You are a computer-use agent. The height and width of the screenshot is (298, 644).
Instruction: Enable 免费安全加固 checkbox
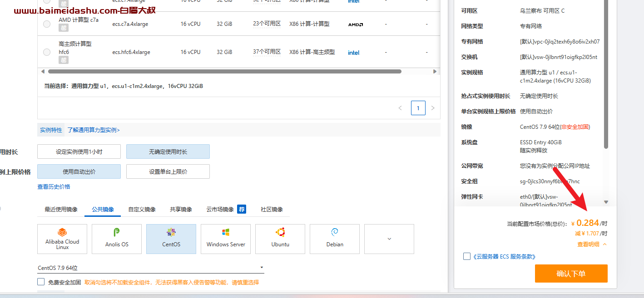click(41, 282)
